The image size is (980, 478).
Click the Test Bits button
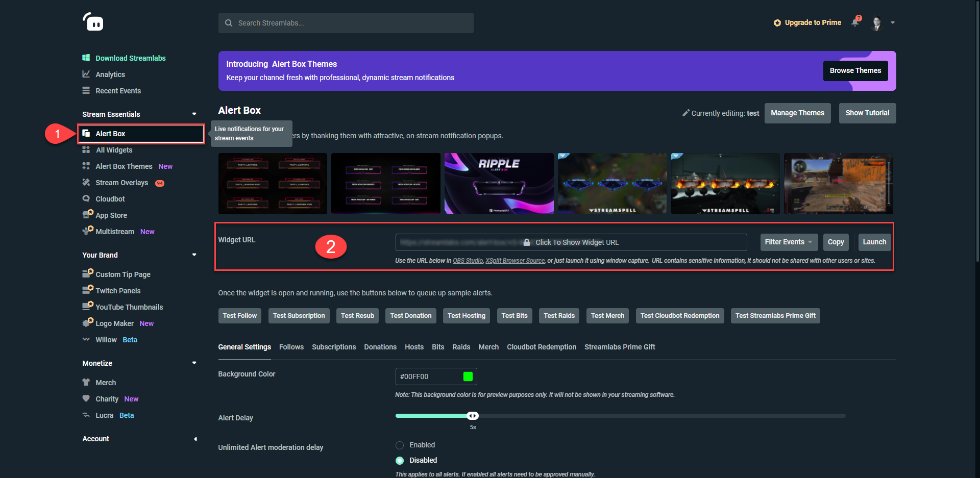tap(514, 316)
